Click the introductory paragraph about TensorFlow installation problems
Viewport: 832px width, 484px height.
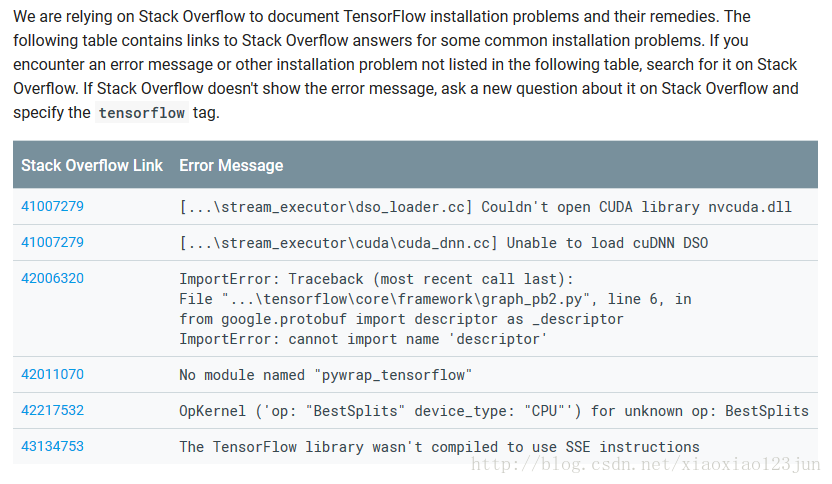pos(406,64)
